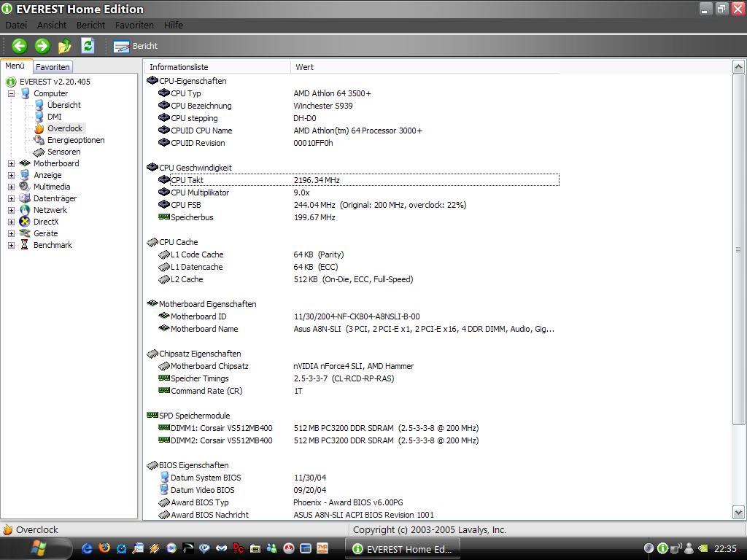Switch to the Favoriten tab in sidebar
Image resolution: width=747 pixels, height=560 pixels.
pos(53,66)
